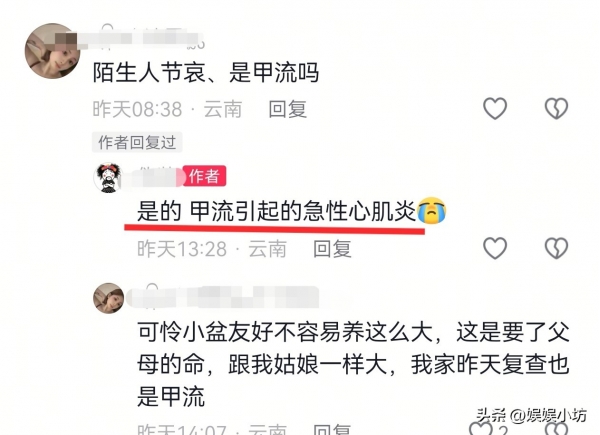Dislike the 可怜小盆友 comment with broken heart

coord(557,428)
